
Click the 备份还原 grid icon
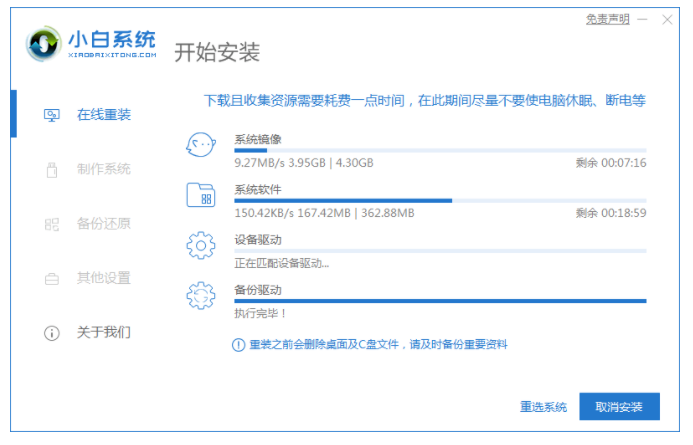pos(52,223)
